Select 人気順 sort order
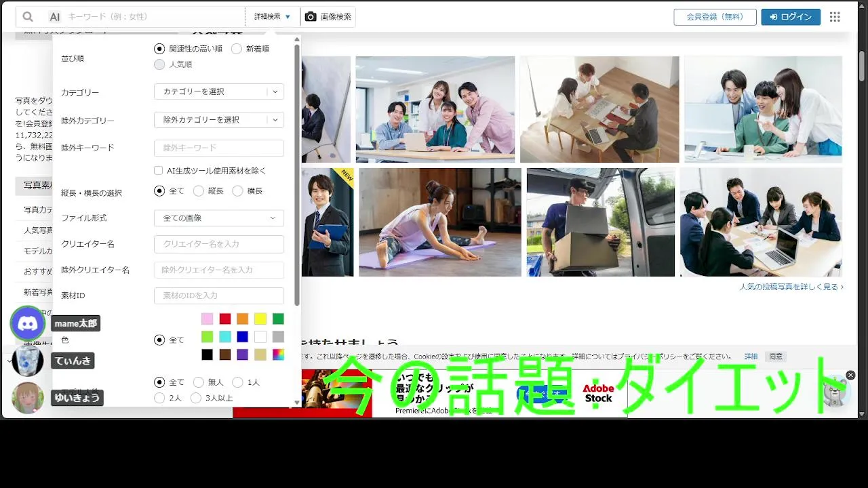Screen dimensions: 868x488 point(159,64)
